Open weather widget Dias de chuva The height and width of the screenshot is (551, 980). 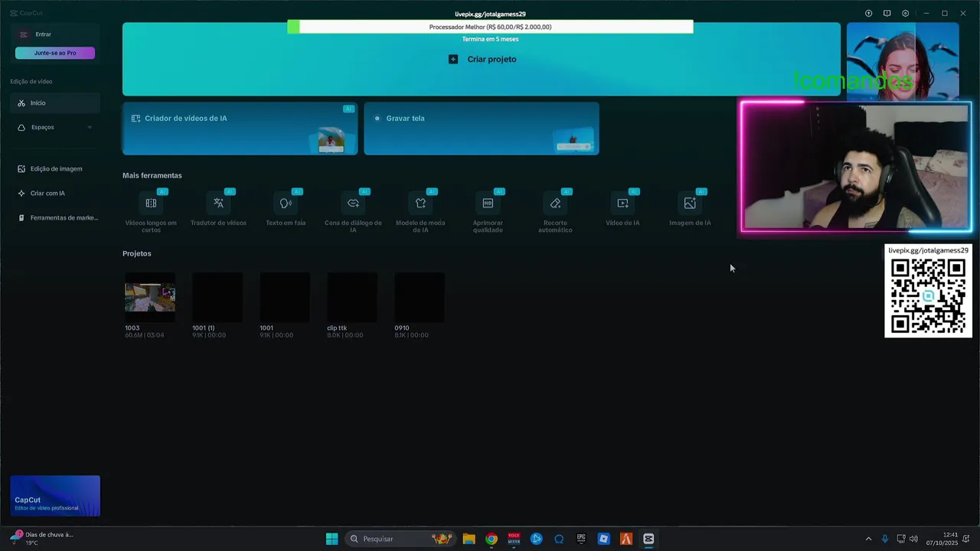[x=42, y=539]
